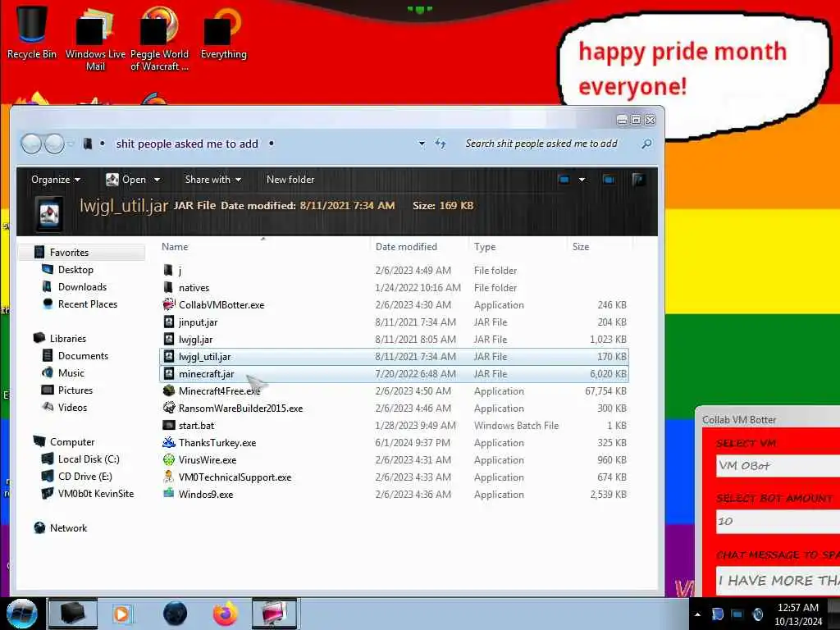The width and height of the screenshot is (840, 630).
Task: Go to Desktop in navigation pane
Action: point(75,269)
